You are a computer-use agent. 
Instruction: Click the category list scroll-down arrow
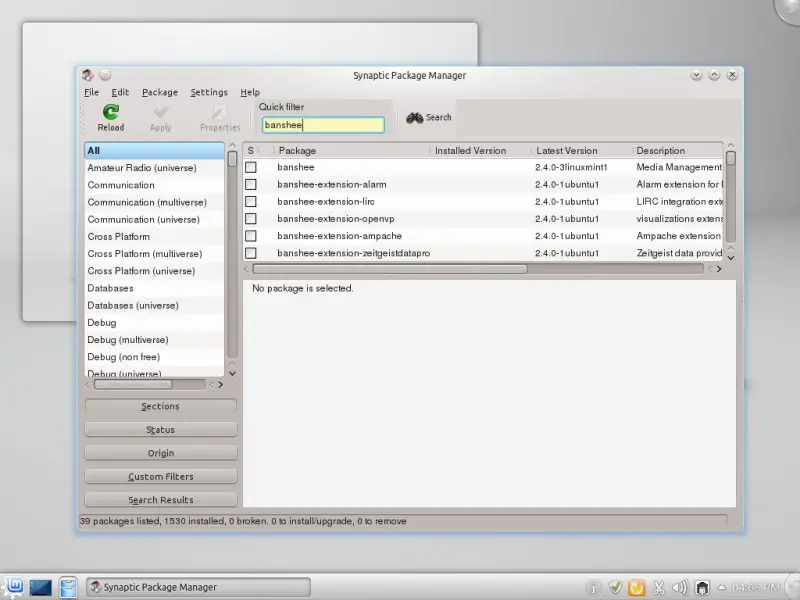tap(232, 373)
